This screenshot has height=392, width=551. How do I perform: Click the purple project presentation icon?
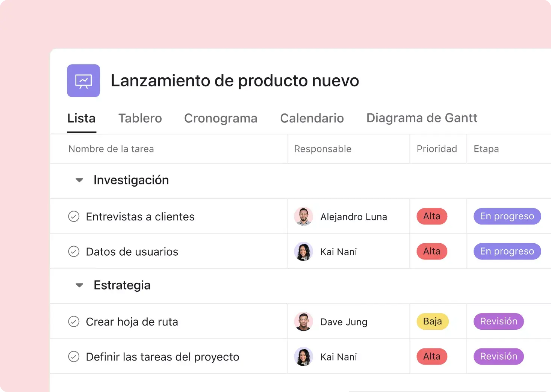point(83,81)
